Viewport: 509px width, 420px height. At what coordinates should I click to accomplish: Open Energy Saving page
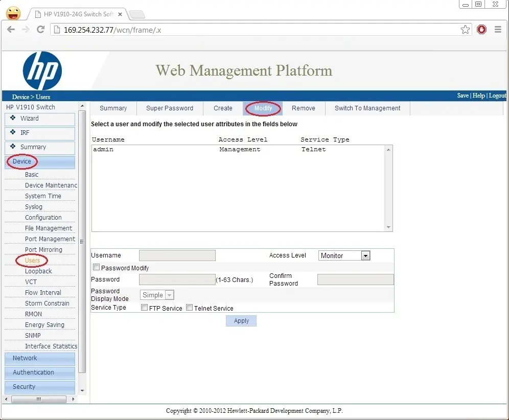(x=44, y=324)
